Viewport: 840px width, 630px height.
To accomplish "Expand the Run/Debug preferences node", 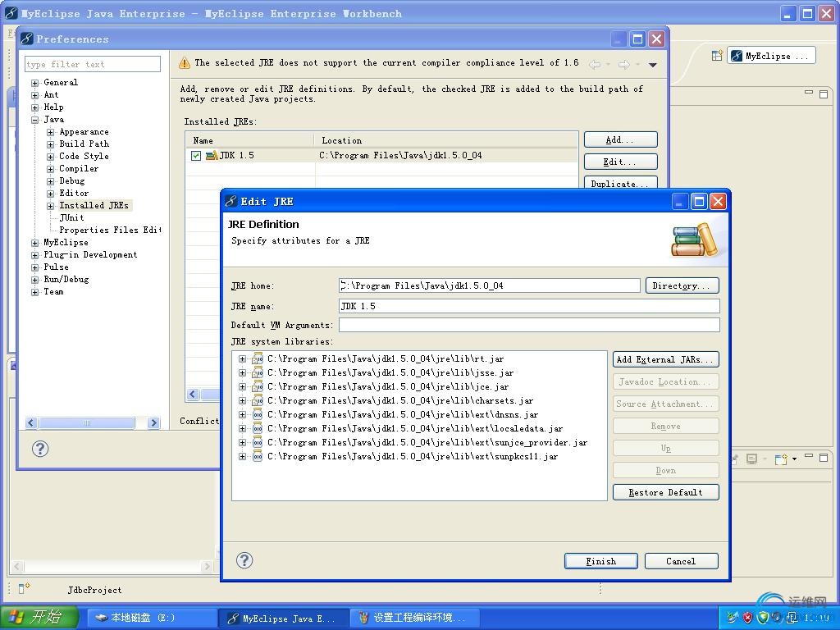I will (34, 280).
